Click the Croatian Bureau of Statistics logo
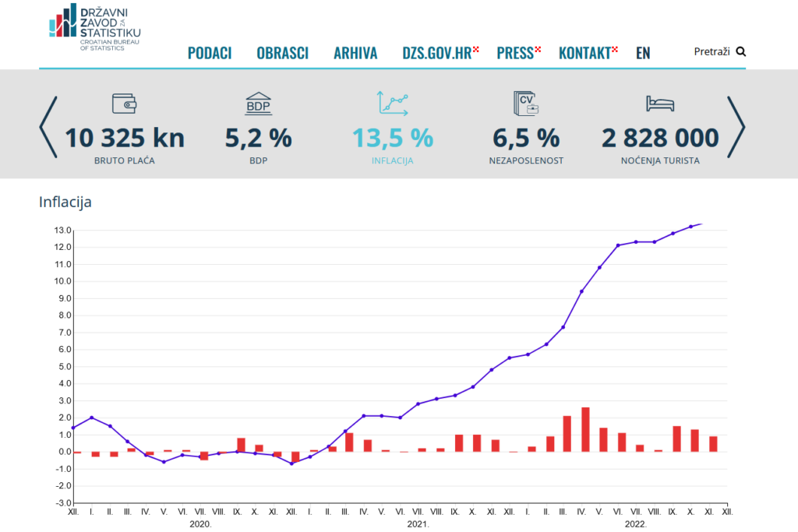The image size is (798, 532). point(94,27)
